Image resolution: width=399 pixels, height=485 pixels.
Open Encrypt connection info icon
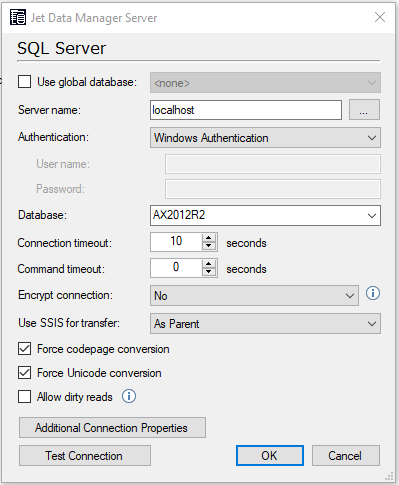pyautogui.click(x=373, y=294)
